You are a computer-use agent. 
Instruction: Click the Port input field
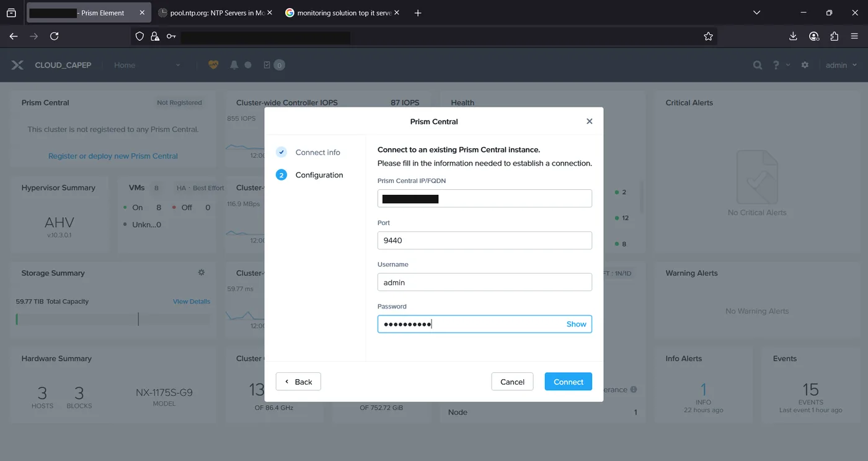click(485, 240)
